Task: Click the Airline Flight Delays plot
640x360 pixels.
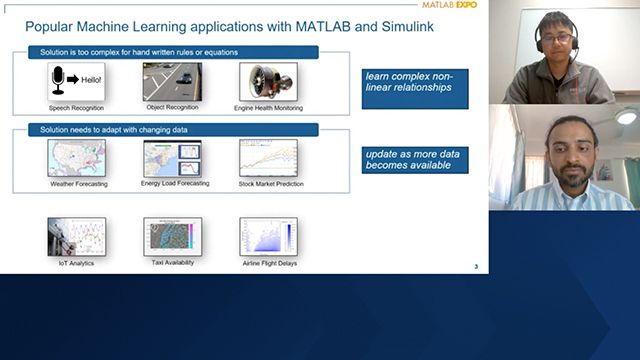Action: pos(268,237)
